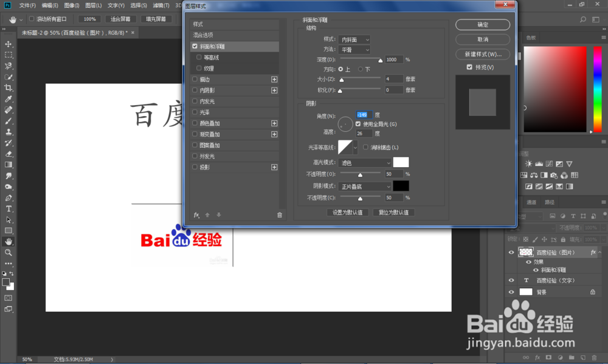The height and width of the screenshot is (364, 608).
Task: Enable the Outer Glow (外发光) checkbox
Action: point(195,156)
